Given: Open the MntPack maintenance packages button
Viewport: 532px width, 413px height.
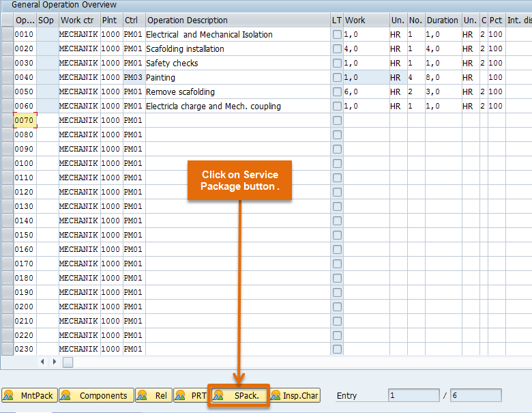Looking at the screenshot, I should tap(29, 395).
